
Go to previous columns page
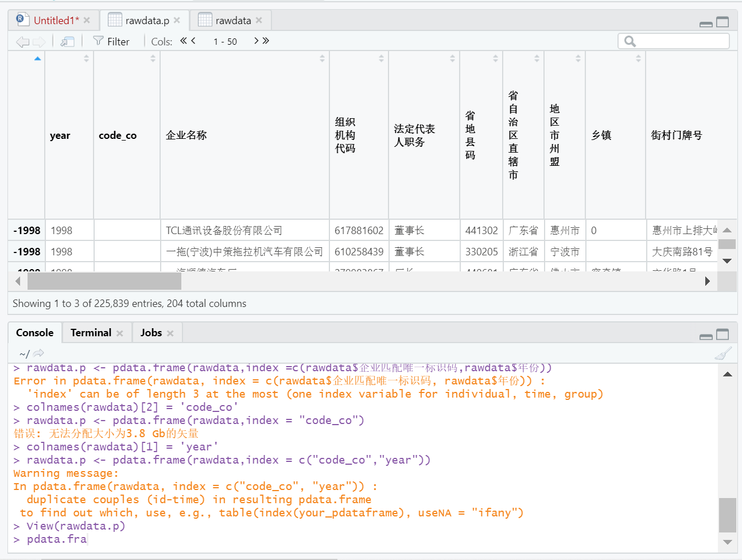pyautogui.click(x=193, y=41)
